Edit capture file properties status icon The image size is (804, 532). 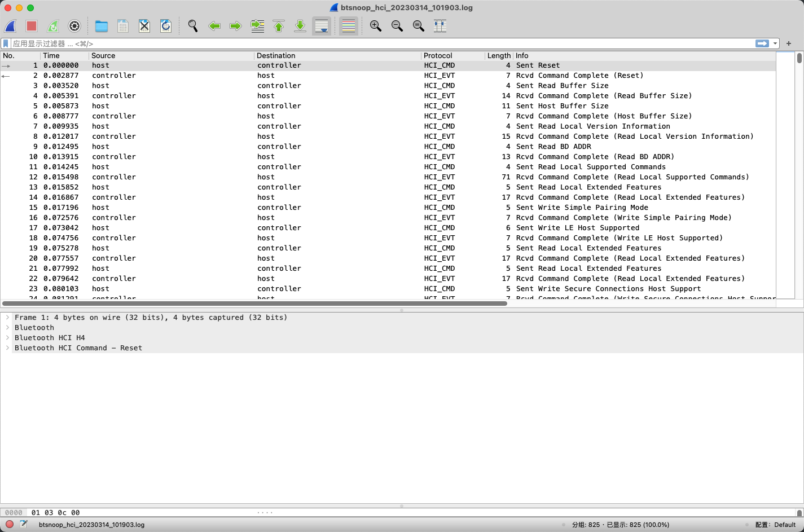pyautogui.click(x=24, y=525)
